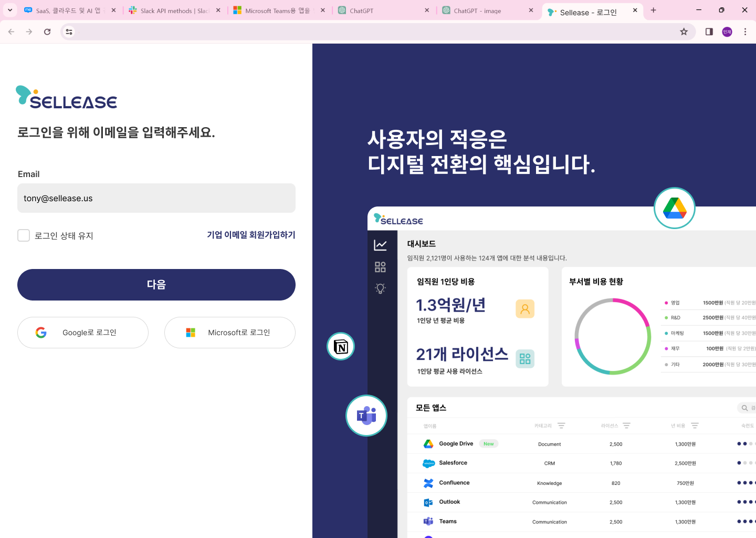Image resolution: width=756 pixels, height=538 pixels.
Task: Close the Sellease - 로그인 tab
Action: pos(635,10)
